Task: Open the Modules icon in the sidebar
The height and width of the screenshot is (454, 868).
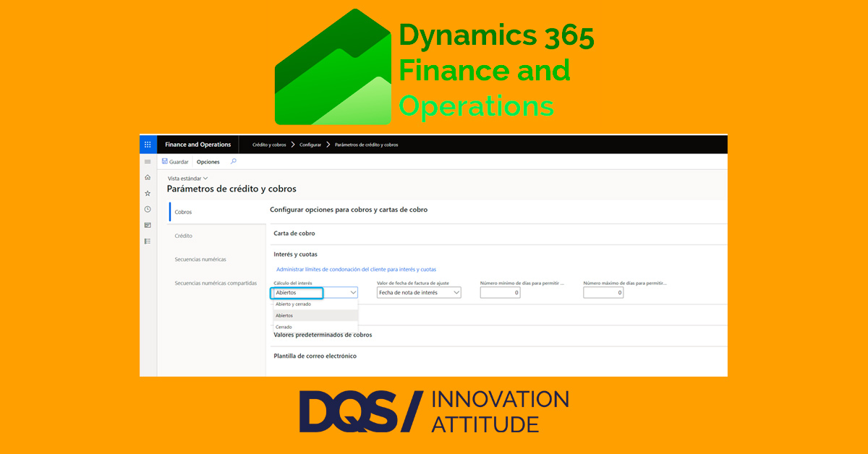Action: click(147, 241)
